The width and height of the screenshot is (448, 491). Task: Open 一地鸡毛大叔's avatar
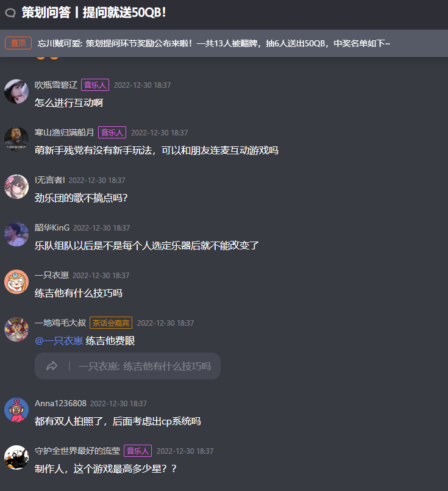click(x=16, y=329)
